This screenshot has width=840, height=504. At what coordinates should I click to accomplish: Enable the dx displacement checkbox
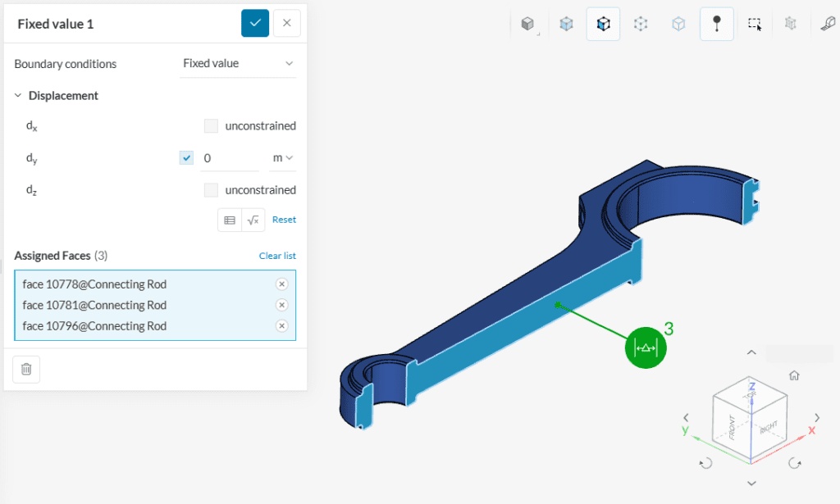[x=211, y=126]
